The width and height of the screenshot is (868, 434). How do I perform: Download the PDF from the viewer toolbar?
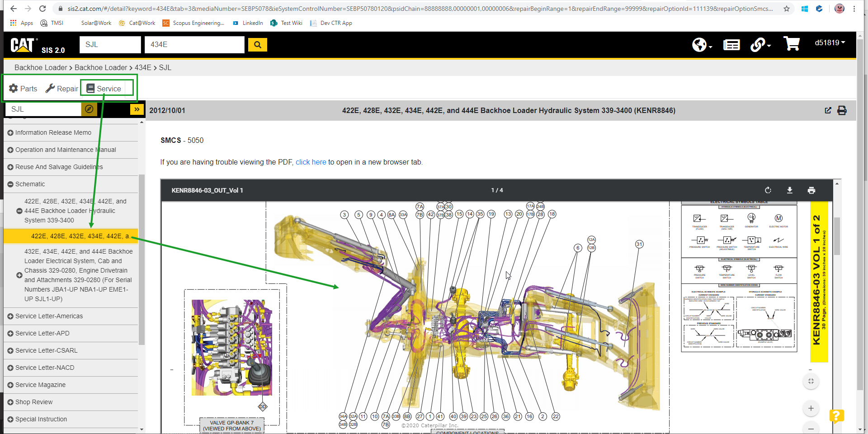click(790, 190)
